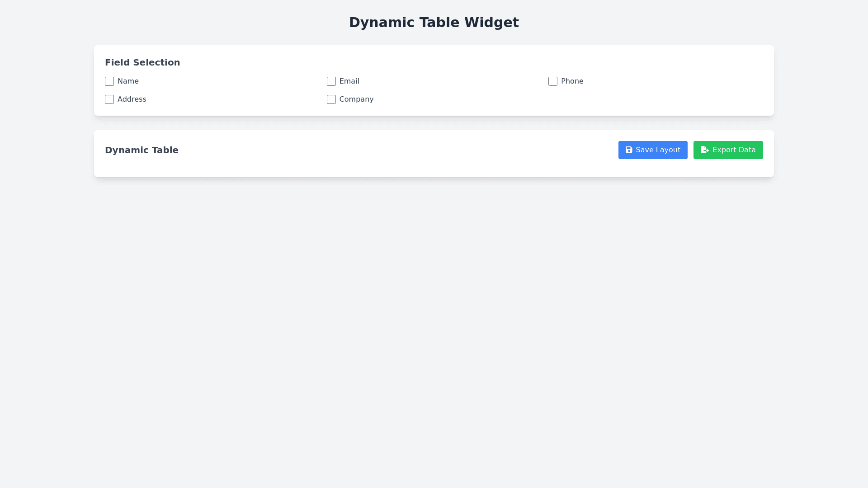868x488 pixels.
Task: Toggle the Address checkbox
Action: coord(109,99)
